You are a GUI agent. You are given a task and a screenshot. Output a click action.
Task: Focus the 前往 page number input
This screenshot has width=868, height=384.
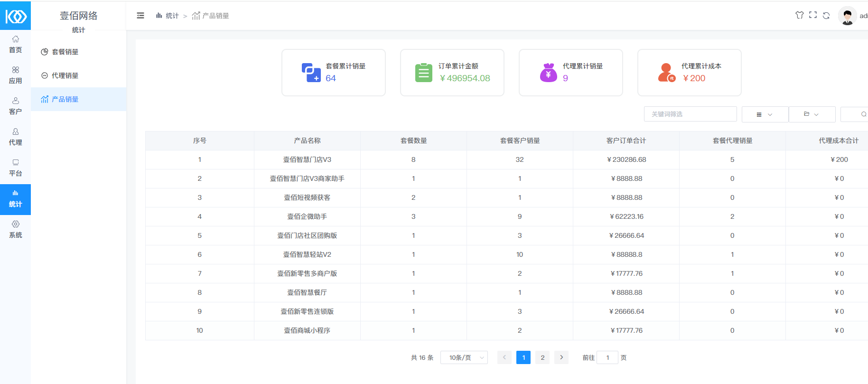click(607, 357)
